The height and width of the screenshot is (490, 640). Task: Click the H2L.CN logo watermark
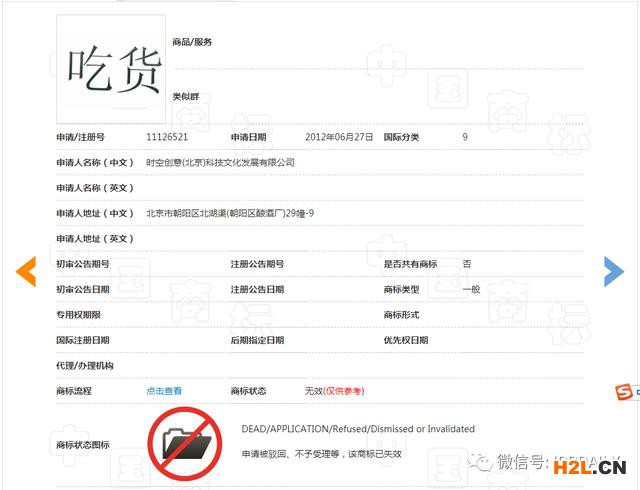[597, 465]
